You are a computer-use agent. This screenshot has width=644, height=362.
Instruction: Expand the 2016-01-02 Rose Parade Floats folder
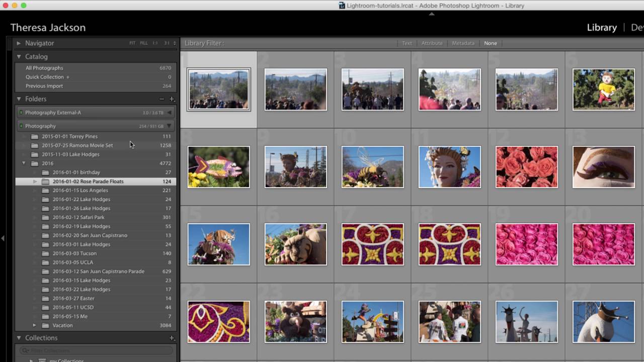(35, 182)
